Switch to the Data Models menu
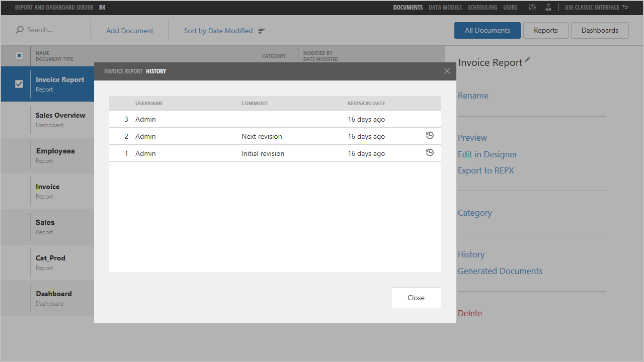This screenshot has width=644, height=362. click(x=445, y=8)
